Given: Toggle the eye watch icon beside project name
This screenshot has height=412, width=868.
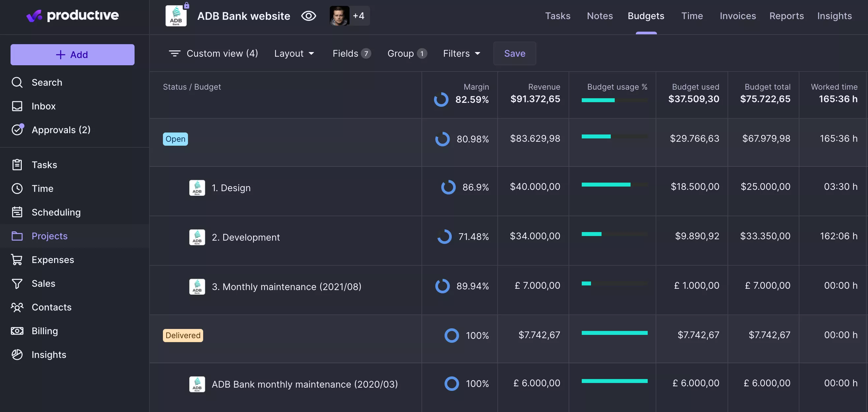Looking at the screenshot, I should 308,16.
